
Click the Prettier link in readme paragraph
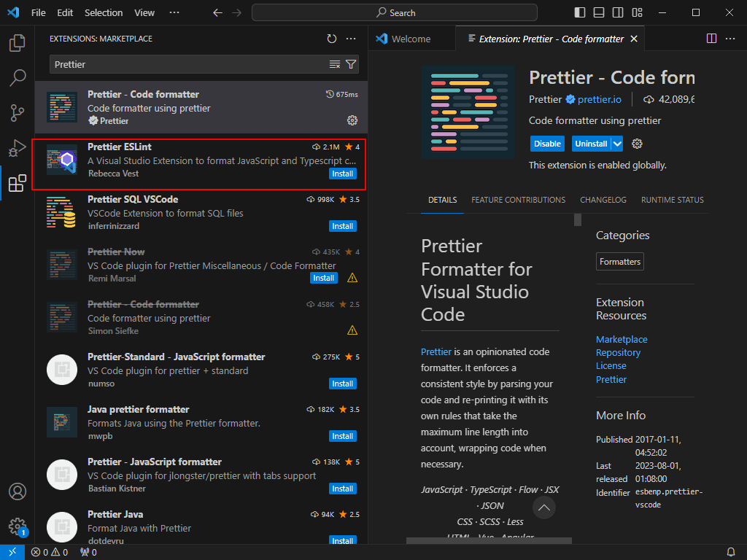pyautogui.click(x=436, y=352)
